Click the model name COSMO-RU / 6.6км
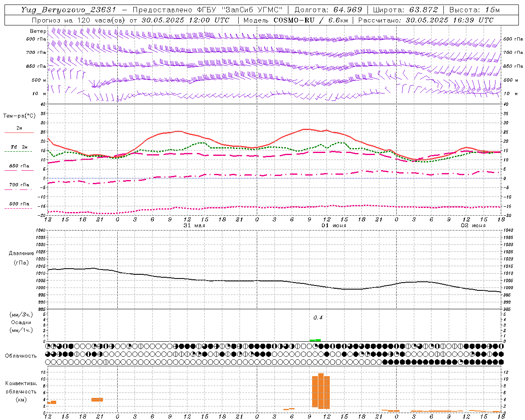Image resolution: width=525 pixels, height=420 pixels. pos(311,20)
